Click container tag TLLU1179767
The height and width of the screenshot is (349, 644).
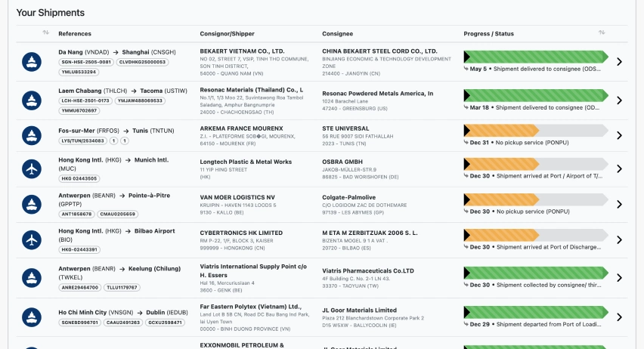click(x=122, y=287)
